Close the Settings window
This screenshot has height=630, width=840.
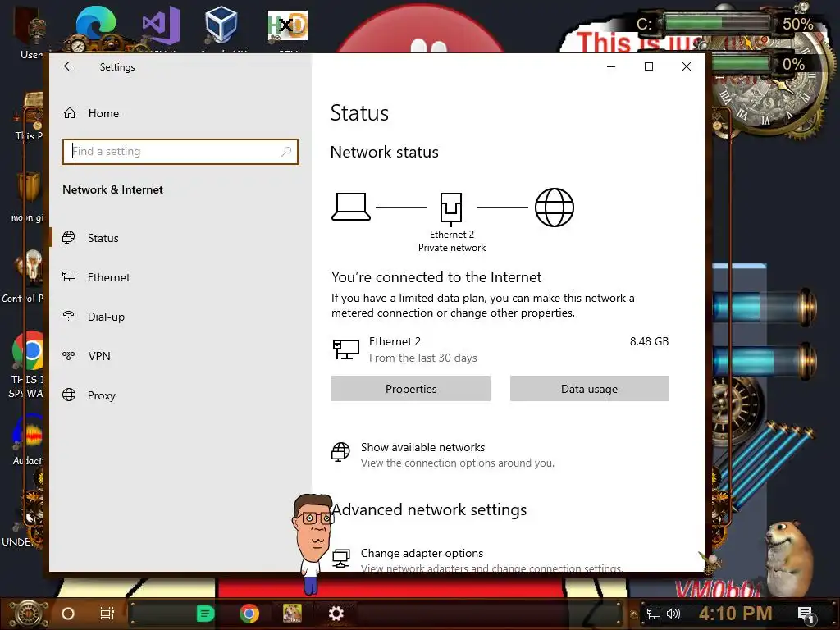(x=687, y=66)
